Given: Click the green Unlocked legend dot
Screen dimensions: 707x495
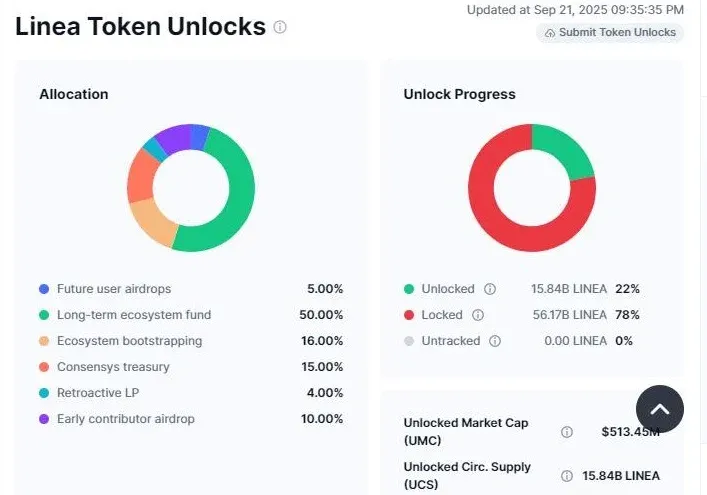Looking at the screenshot, I should 409,289.
